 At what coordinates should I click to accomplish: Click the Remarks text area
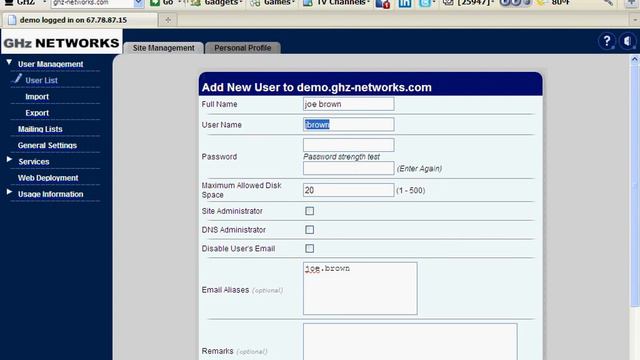click(x=410, y=342)
